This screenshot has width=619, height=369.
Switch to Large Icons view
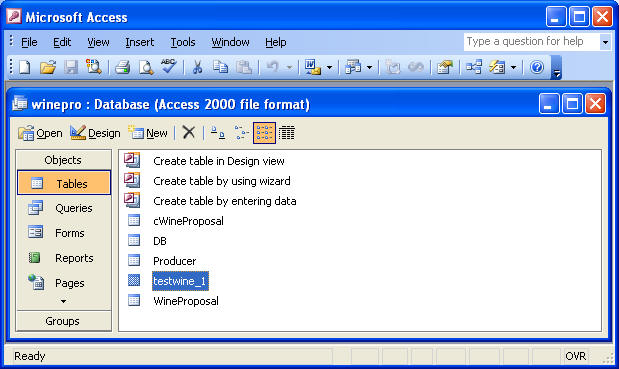pos(218,133)
